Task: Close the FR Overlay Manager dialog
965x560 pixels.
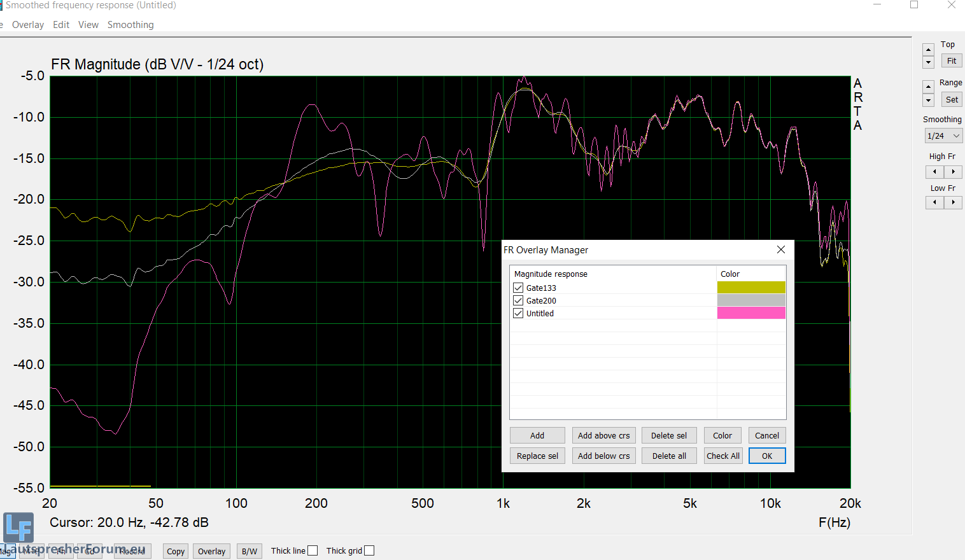Action: click(x=781, y=249)
